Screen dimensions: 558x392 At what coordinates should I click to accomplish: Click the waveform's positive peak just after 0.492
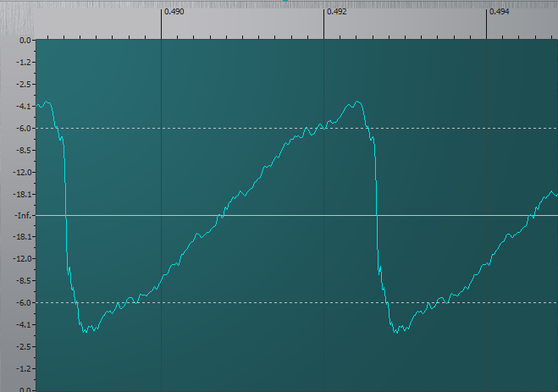coord(358,102)
